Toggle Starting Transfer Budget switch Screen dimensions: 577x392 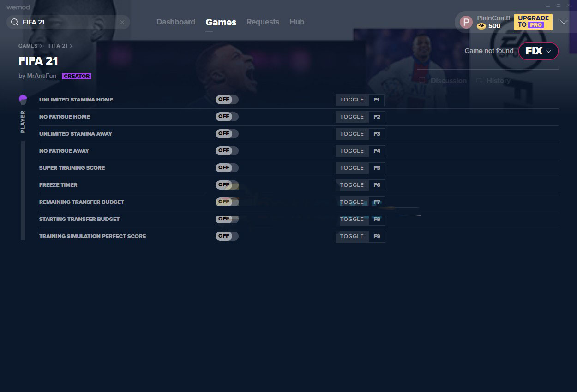[227, 219]
